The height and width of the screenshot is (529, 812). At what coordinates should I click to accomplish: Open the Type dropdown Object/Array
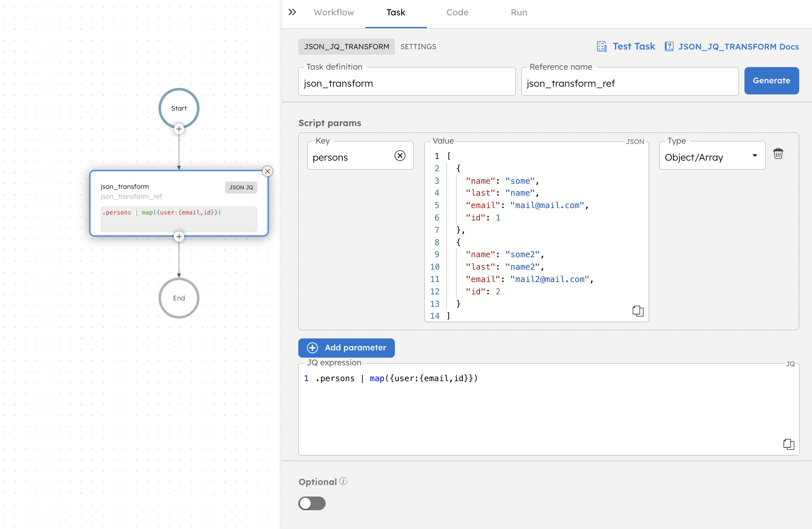tap(712, 156)
